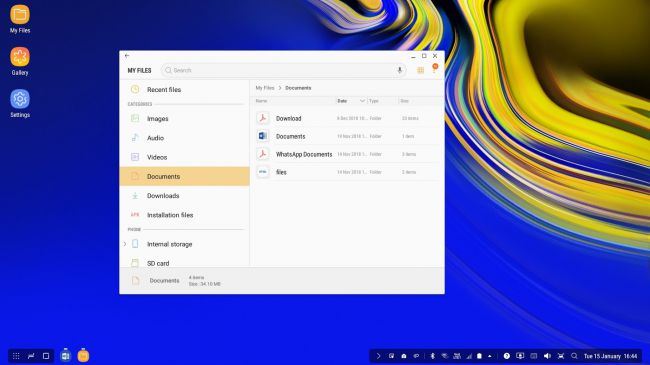Image resolution: width=650 pixels, height=365 pixels.
Task: Click the Word icon beside Documents row
Action: (x=262, y=136)
